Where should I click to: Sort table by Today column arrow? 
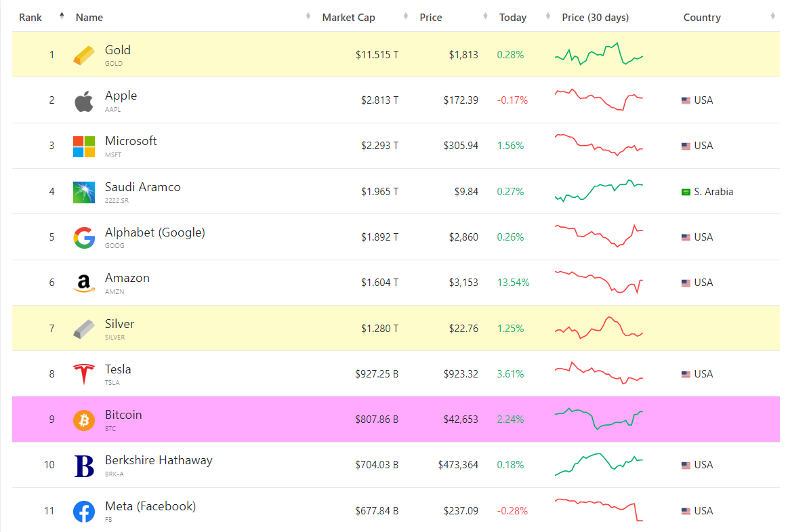point(547,16)
